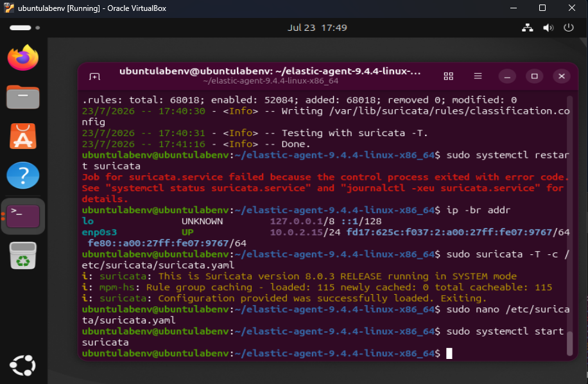The width and height of the screenshot is (588, 384).
Task: Open the clock showing Jul 23 17:49
Action: click(x=317, y=28)
